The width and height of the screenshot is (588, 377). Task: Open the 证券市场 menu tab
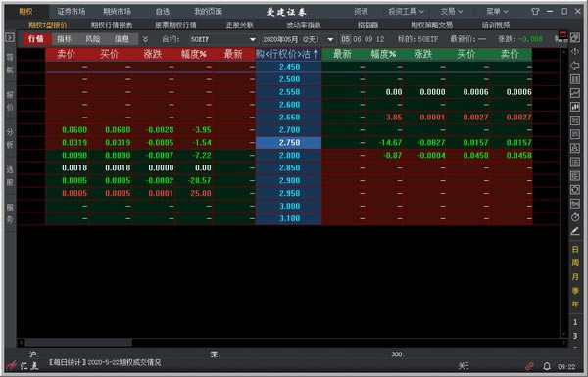point(71,11)
